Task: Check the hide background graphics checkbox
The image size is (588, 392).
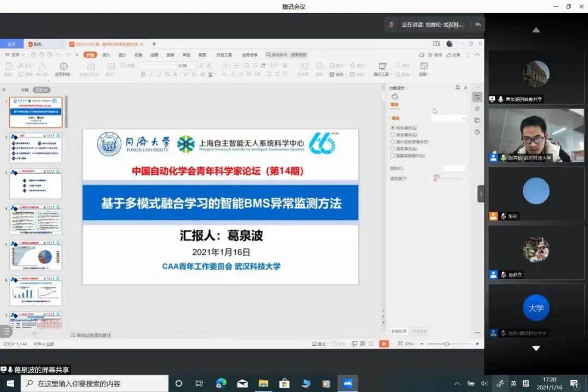Action: click(393, 156)
